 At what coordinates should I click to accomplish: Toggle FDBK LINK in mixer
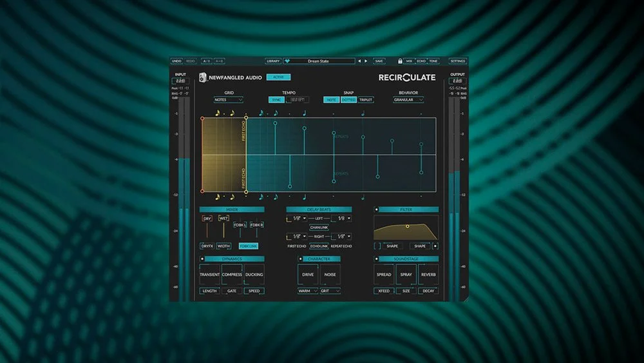(x=249, y=246)
